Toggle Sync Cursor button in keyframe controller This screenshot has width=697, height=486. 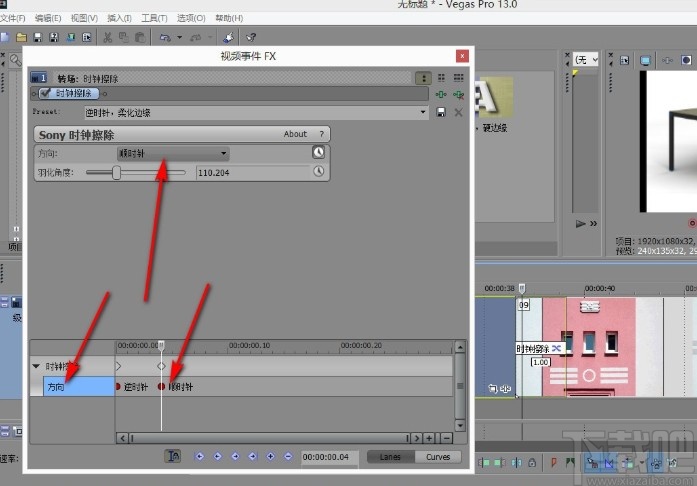(172, 456)
